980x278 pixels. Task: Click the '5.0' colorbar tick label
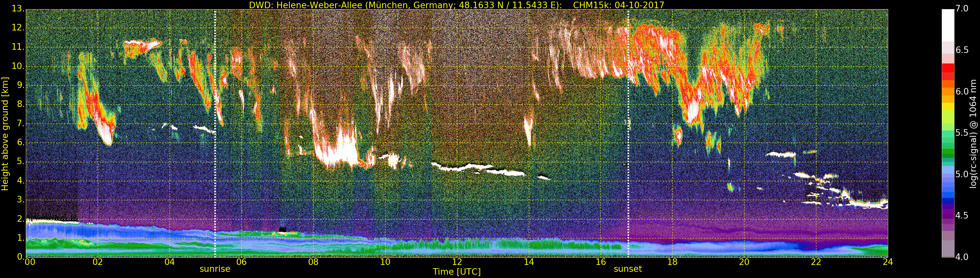[x=962, y=174]
